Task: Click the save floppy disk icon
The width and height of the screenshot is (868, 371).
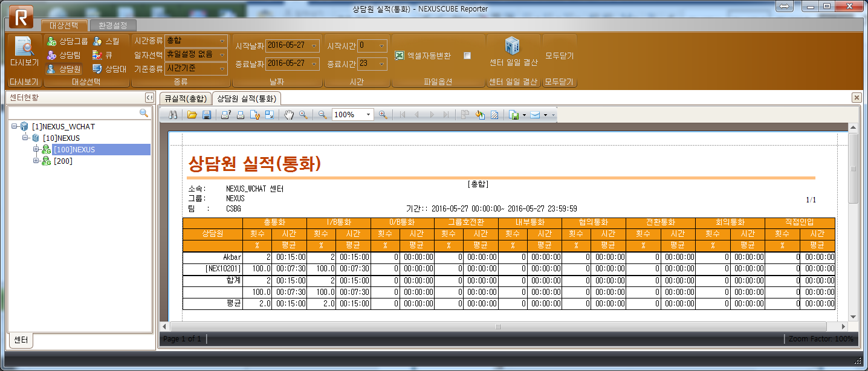Action: point(206,115)
